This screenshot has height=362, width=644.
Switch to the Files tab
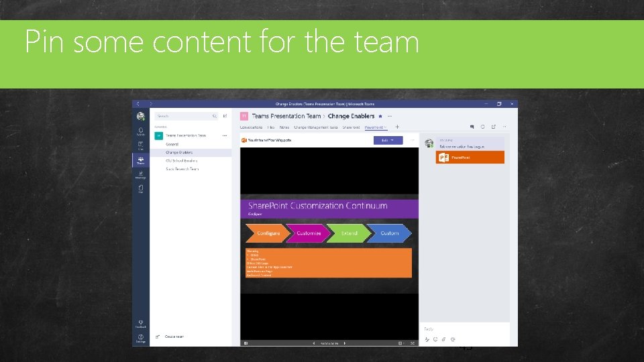[271, 127]
